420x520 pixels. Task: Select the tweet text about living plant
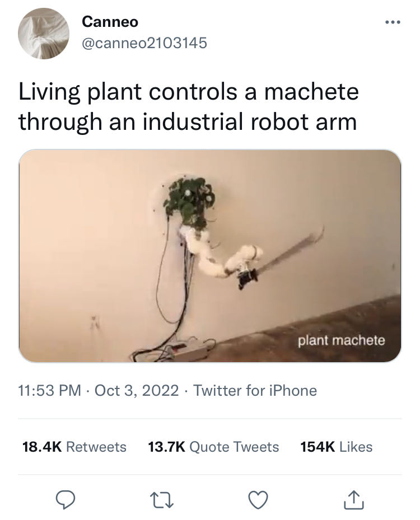[x=188, y=106]
